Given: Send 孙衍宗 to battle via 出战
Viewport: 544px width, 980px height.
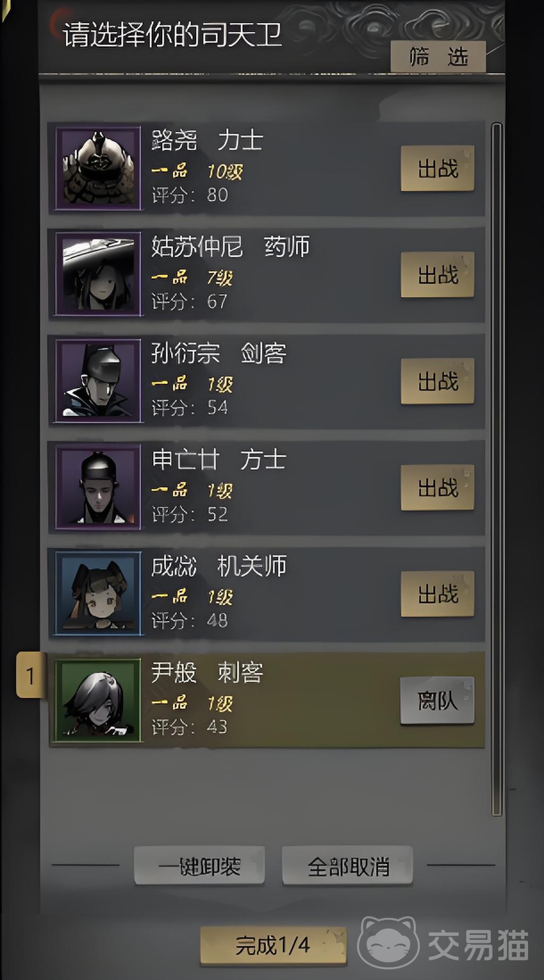Looking at the screenshot, I should pyautogui.click(x=437, y=381).
